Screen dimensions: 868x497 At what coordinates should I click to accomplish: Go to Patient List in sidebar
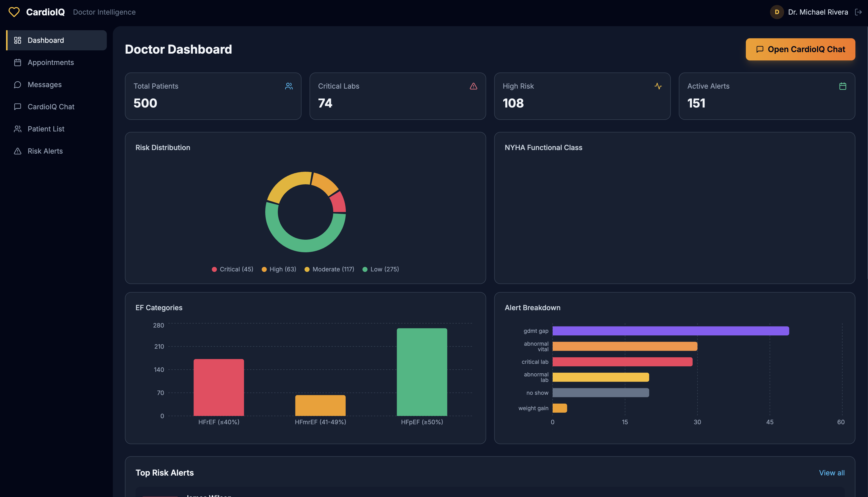click(46, 129)
